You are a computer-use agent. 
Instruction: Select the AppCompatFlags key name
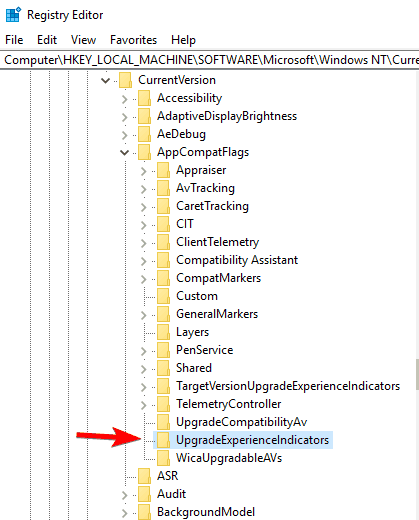click(x=203, y=152)
